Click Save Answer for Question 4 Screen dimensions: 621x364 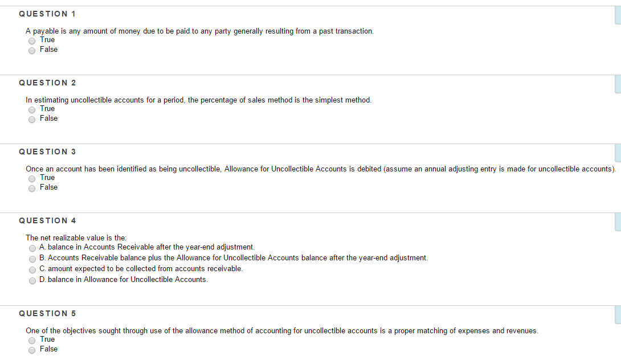coord(618,220)
